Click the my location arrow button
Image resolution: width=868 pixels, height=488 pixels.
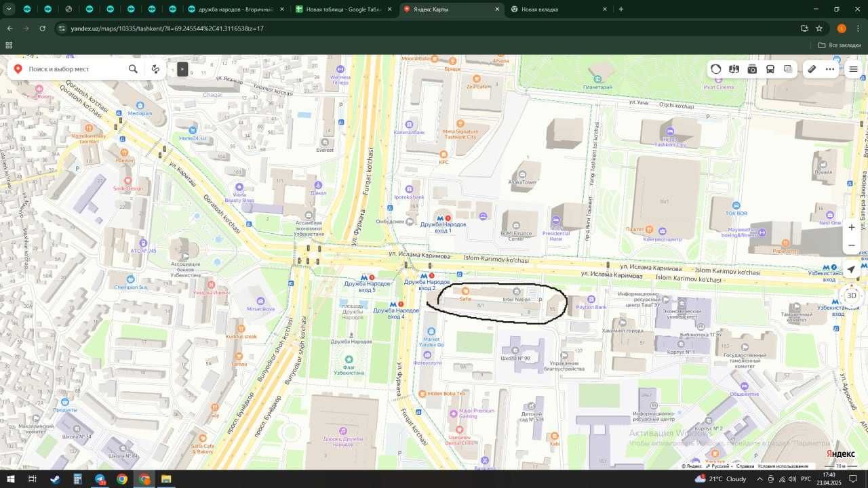852,270
